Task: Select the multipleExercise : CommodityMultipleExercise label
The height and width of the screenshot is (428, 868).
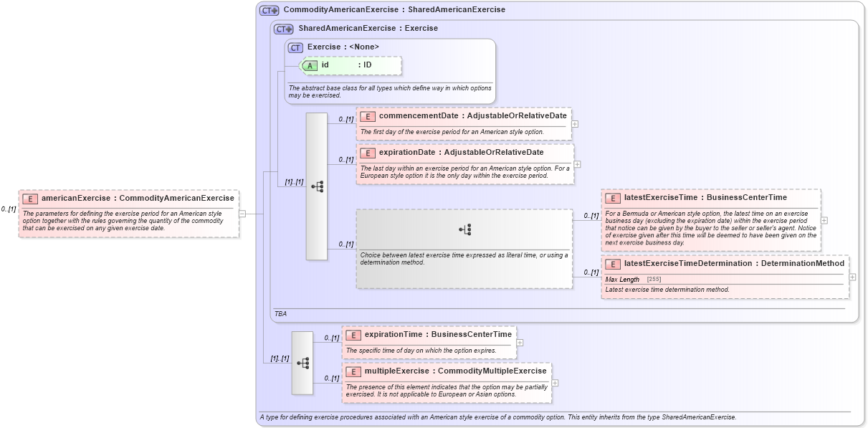Action: (x=455, y=371)
